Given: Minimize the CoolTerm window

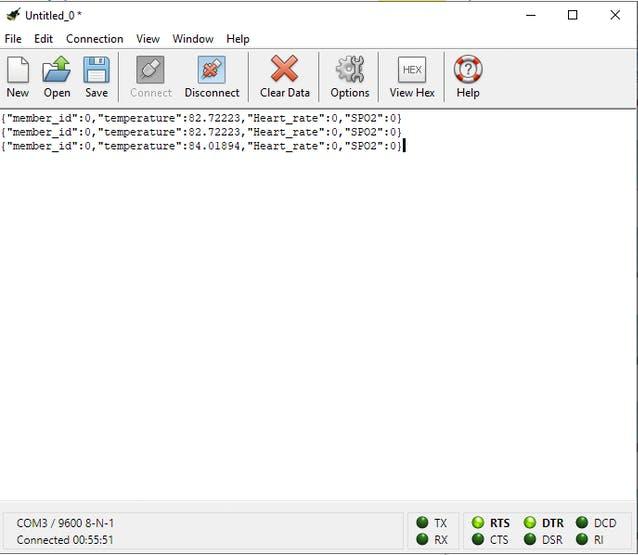Looking at the screenshot, I should tap(531, 15).
